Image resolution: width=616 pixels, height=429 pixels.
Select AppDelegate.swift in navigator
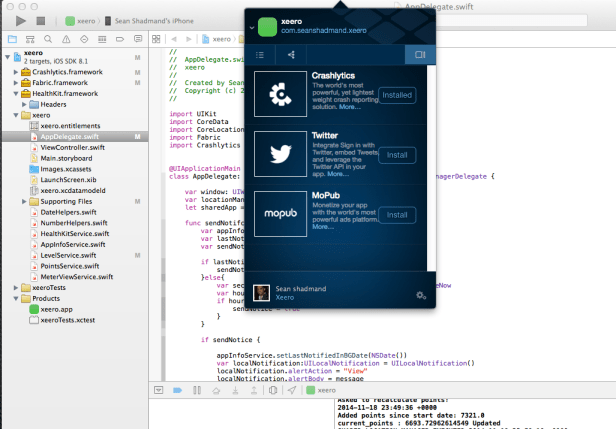tap(70, 136)
